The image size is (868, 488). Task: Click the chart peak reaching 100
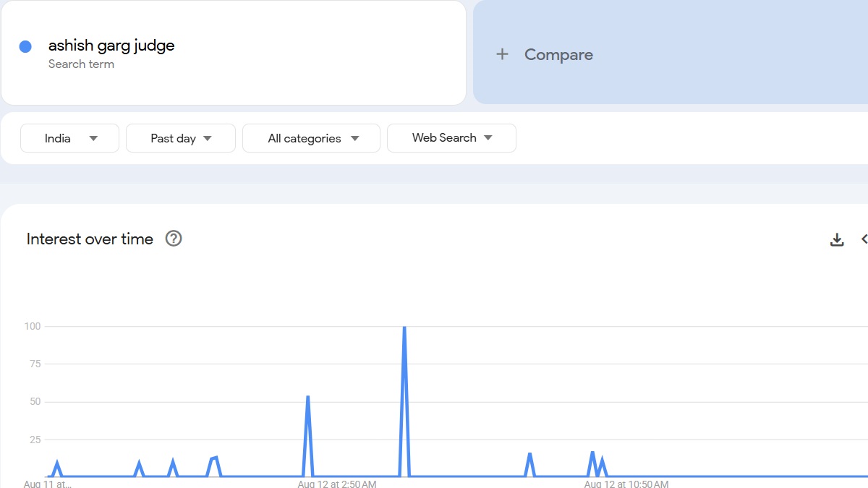click(404, 328)
